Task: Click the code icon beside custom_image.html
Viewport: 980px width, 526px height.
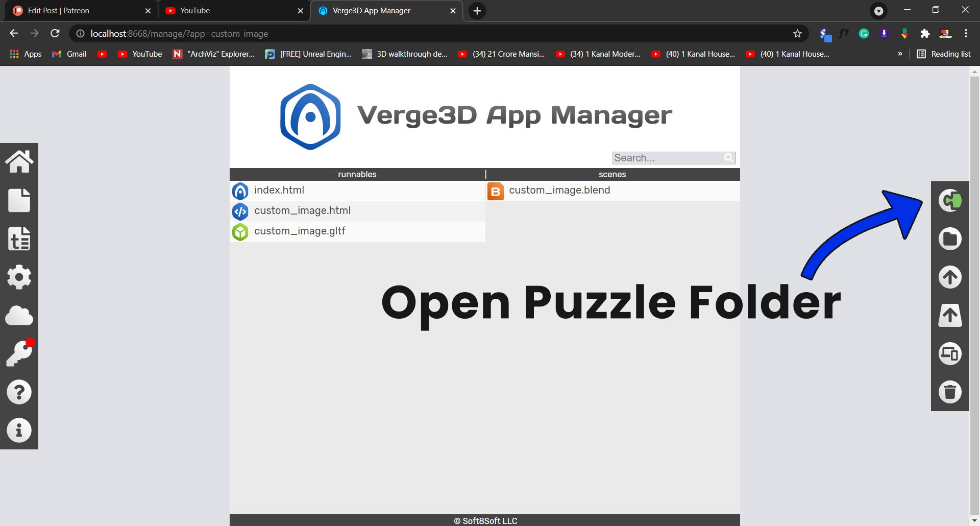Action: pyautogui.click(x=240, y=211)
